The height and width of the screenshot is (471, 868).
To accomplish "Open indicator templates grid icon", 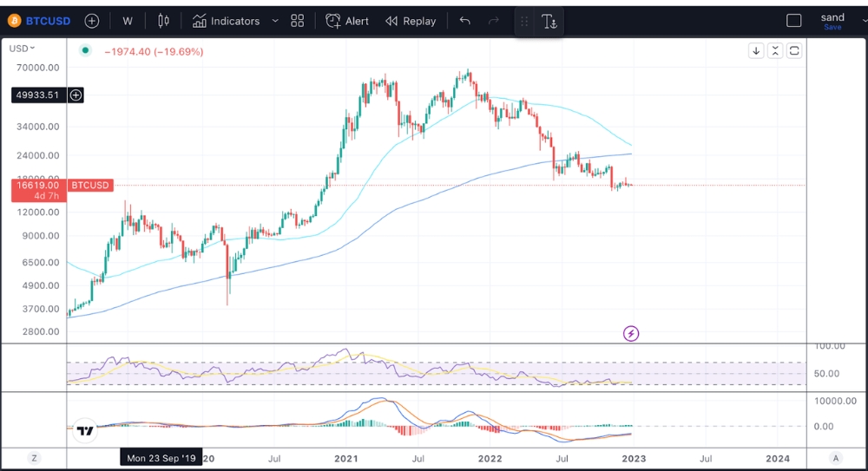I will [x=297, y=21].
